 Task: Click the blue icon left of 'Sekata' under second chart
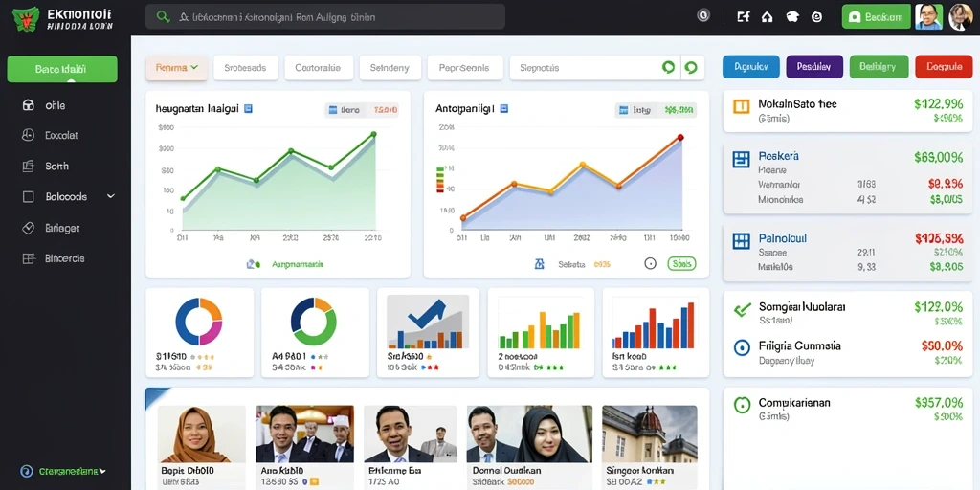[x=540, y=264]
